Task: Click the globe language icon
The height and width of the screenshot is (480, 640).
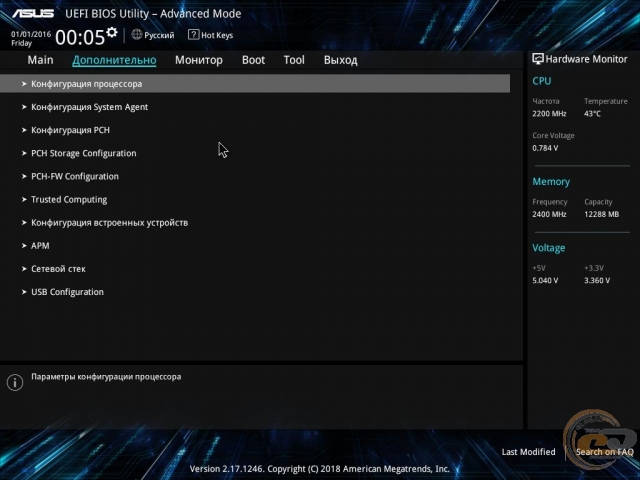Action: [x=137, y=35]
